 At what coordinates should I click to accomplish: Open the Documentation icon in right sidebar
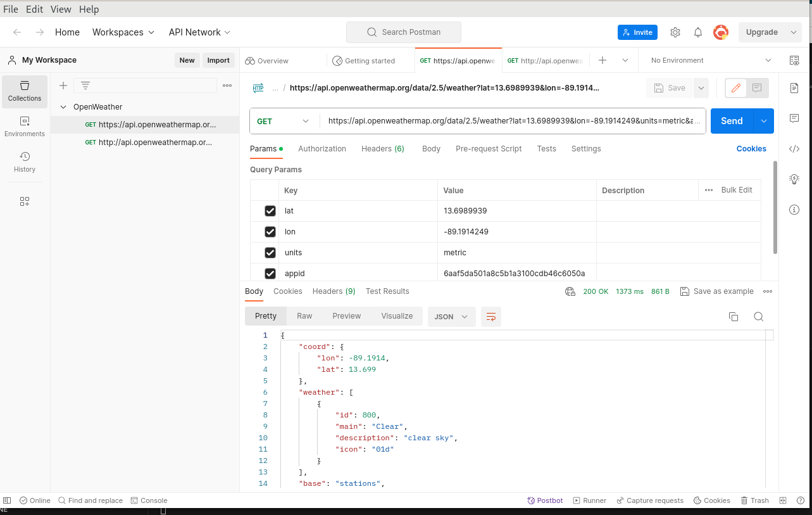[794, 88]
